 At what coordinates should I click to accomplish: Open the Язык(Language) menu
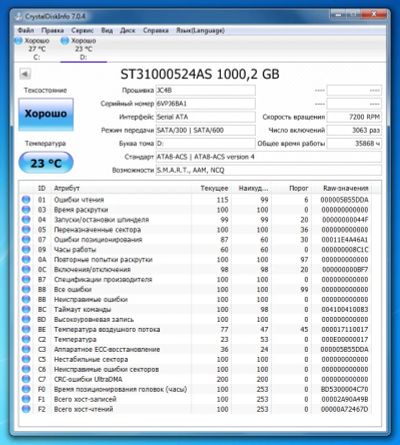pyautogui.click(x=200, y=30)
